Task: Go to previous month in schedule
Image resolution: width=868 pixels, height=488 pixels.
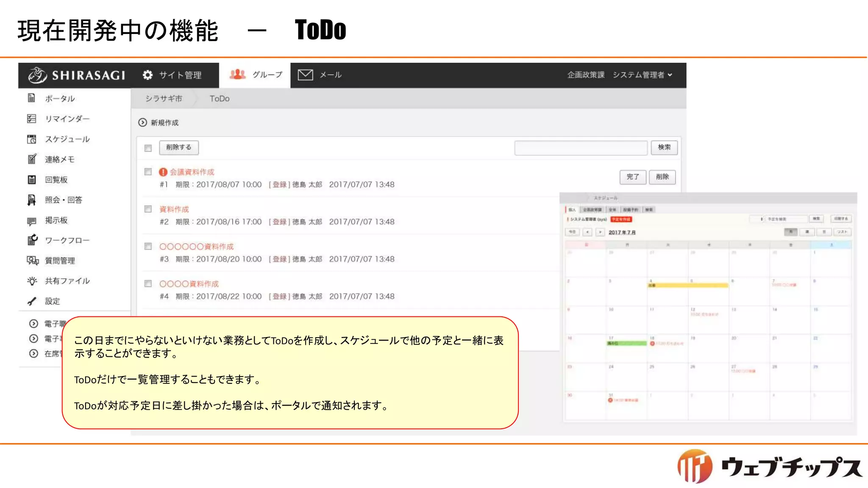Action: 587,232
